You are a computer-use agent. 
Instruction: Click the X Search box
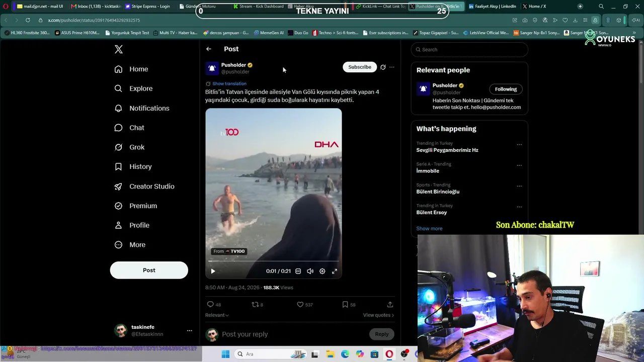click(x=469, y=49)
